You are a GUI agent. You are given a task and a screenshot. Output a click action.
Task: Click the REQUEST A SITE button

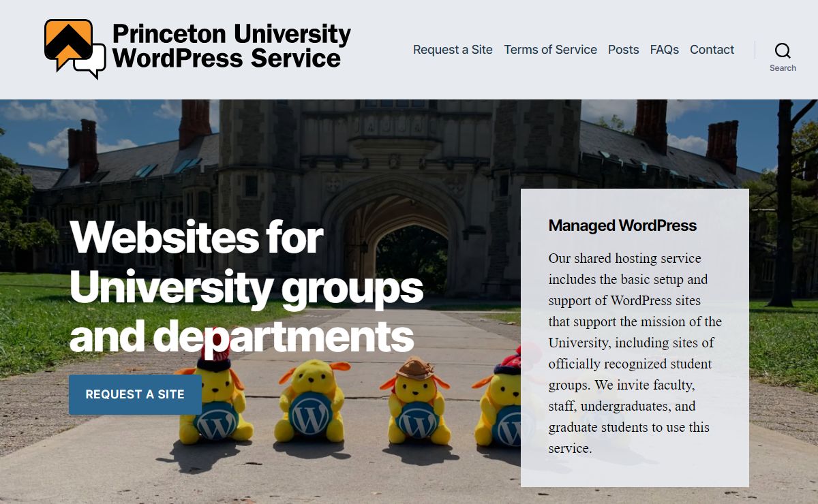point(135,394)
